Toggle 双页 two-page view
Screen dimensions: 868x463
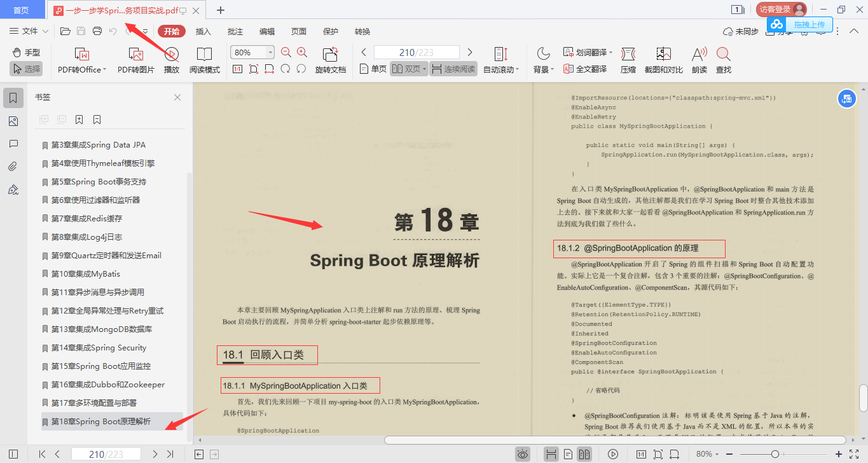tap(409, 69)
